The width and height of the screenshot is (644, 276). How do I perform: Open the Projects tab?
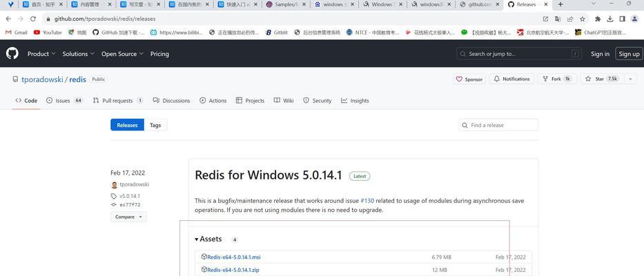[250, 101]
